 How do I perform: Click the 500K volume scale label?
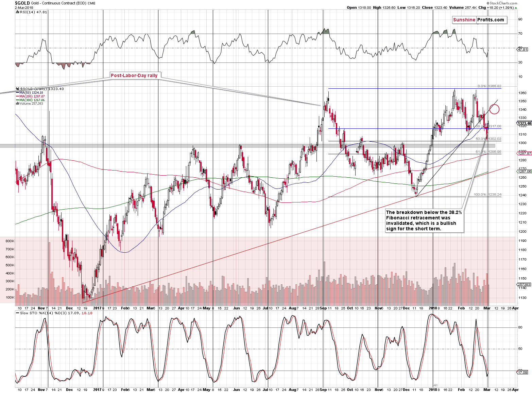coord(10,265)
